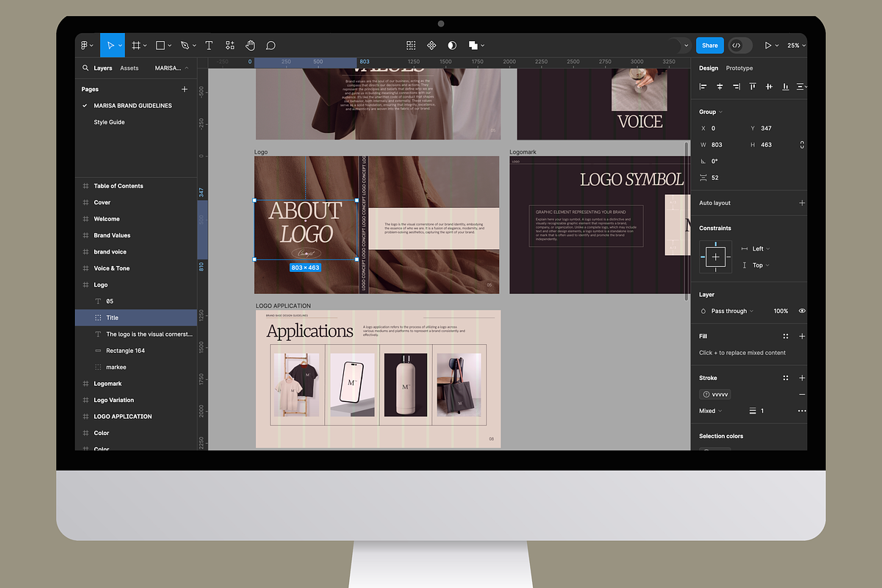Select the Brand Values frame layer
The width and height of the screenshot is (882, 588).
(x=112, y=235)
